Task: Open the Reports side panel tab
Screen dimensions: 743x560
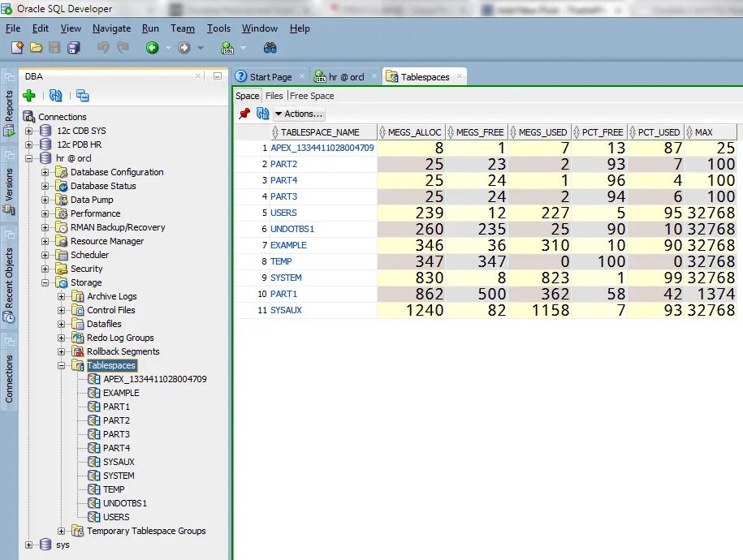Action: [x=9, y=114]
